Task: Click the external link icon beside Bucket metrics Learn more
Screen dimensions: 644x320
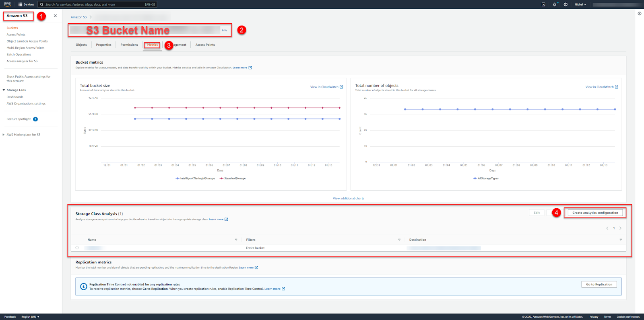Action: coord(250,68)
